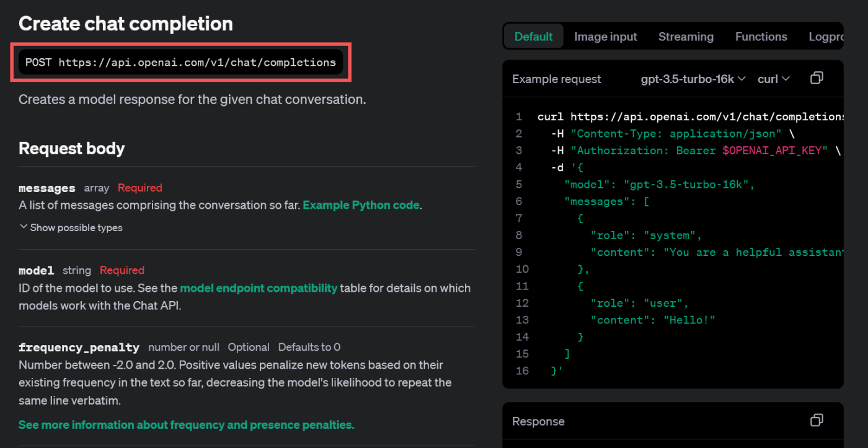Click the POST endpoint URL box
This screenshot has width=868, height=448.
(x=180, y=62)
